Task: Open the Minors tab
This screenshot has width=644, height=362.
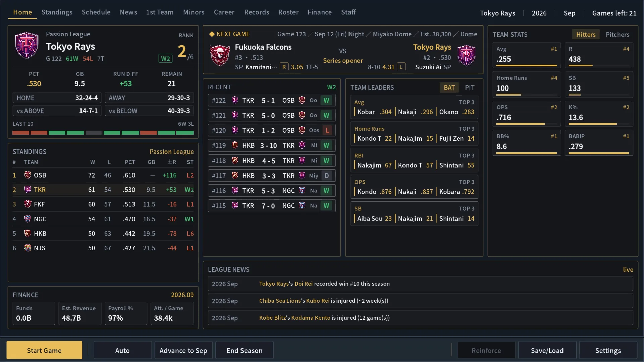Action: [x=194, y=12]
